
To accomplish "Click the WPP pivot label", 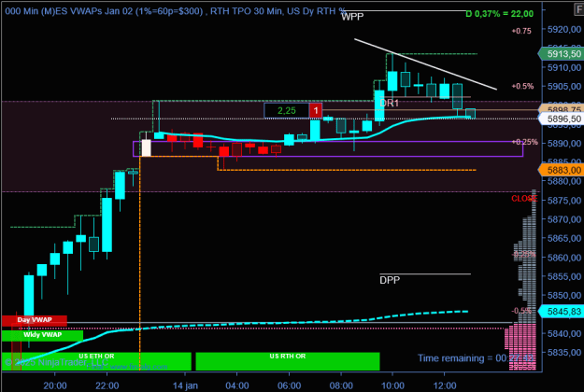I will click(352, 17).
